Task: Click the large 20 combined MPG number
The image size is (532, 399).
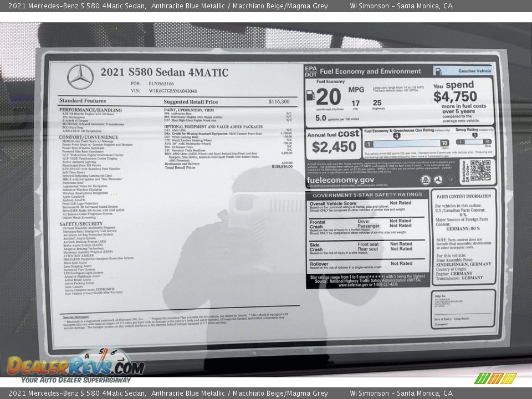Action: tap(328, 96)
